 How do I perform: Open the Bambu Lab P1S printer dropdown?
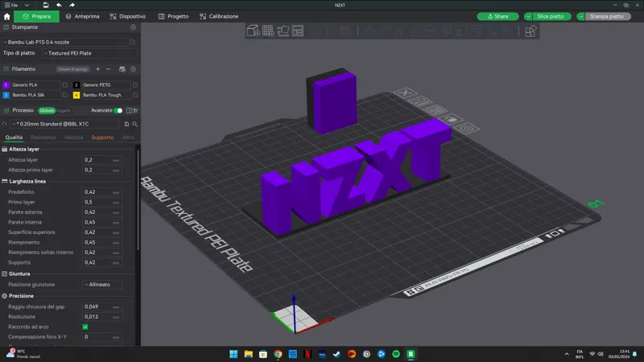coord(65,42)
